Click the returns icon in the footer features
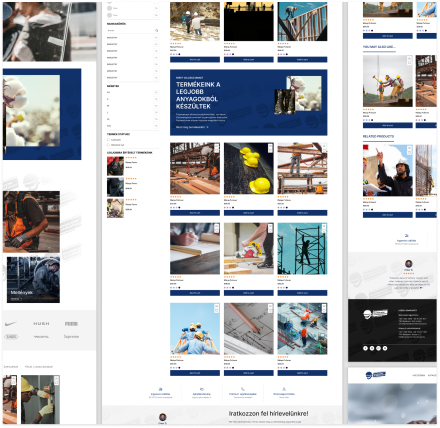This screenshot has height=428, width=440. tap(202, 389)
